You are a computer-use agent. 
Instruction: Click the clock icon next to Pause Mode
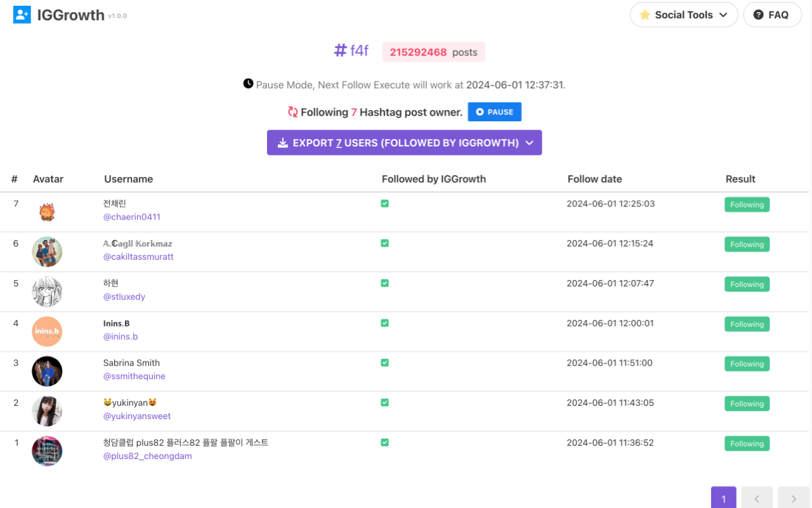tap(248, 83)
